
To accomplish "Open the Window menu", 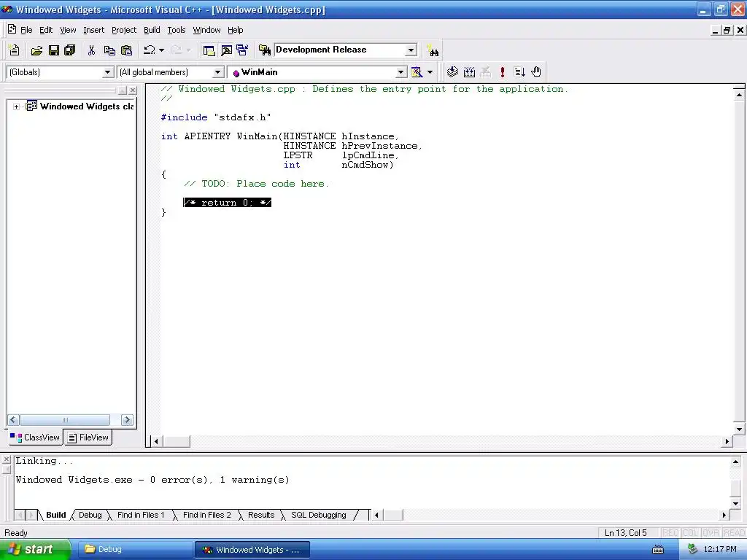I will (206, 30).
